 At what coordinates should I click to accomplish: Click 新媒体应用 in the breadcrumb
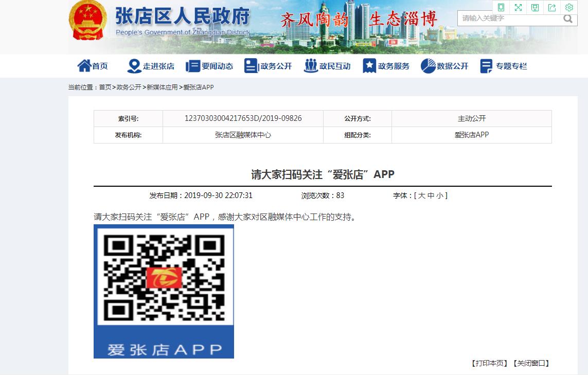[x=162, y=87]
